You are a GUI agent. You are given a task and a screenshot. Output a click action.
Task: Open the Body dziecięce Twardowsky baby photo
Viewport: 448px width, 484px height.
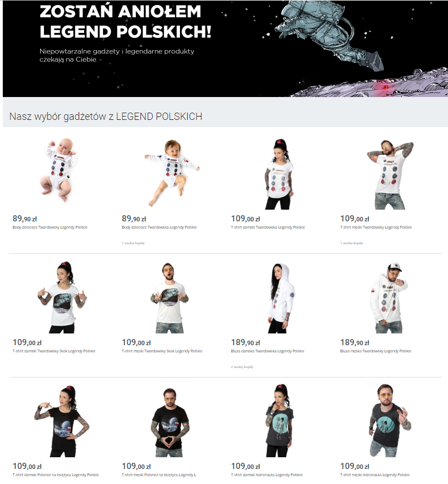coord(59,170)
